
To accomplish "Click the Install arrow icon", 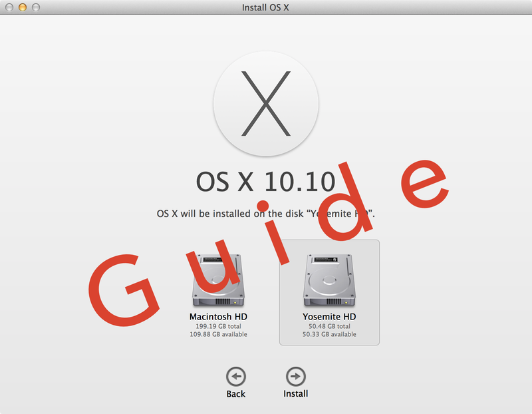I will point(295,376).
